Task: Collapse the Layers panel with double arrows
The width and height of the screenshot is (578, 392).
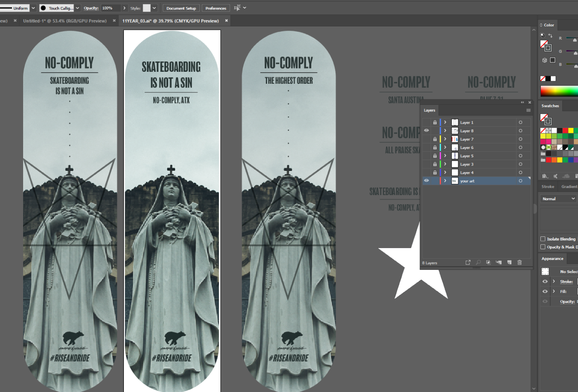Action: (522, 102)
